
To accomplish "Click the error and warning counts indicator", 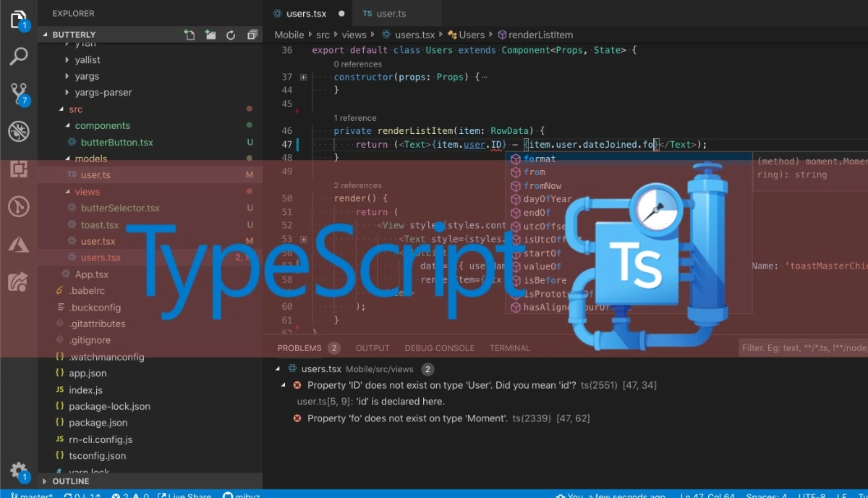I will coord(130,495).
